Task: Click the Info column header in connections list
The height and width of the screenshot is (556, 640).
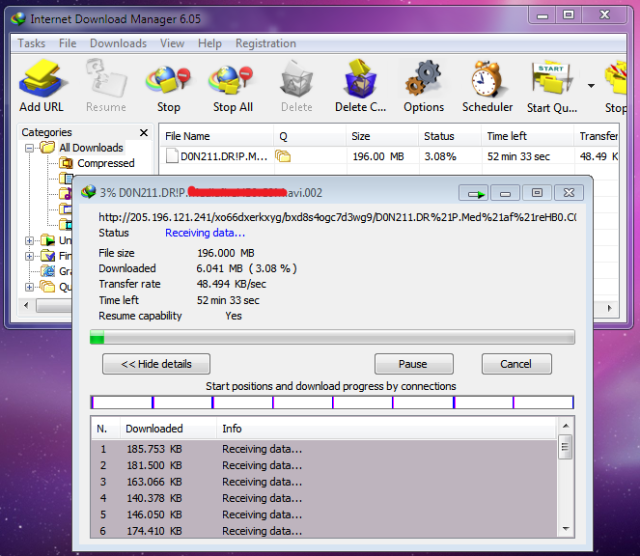Action: click(x=386, y=429)
